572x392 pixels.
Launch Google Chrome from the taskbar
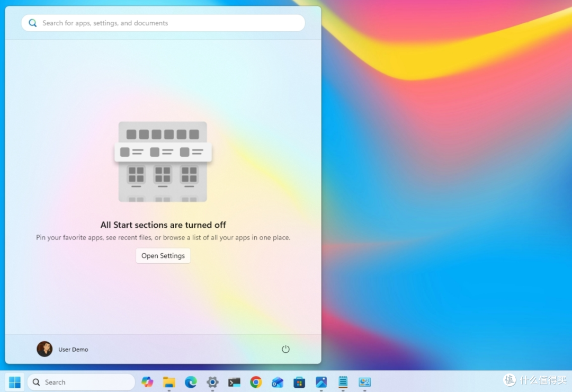click(256, 382)
